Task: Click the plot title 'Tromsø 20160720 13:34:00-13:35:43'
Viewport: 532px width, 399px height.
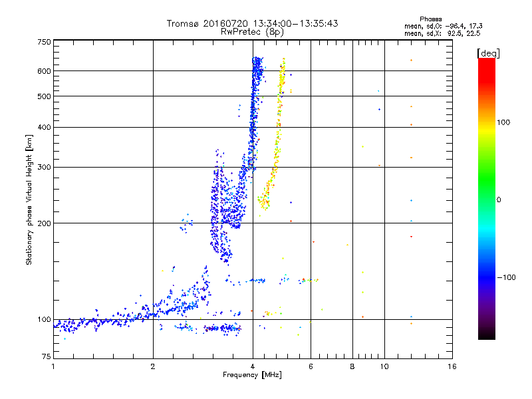Action: coord(252,23)
